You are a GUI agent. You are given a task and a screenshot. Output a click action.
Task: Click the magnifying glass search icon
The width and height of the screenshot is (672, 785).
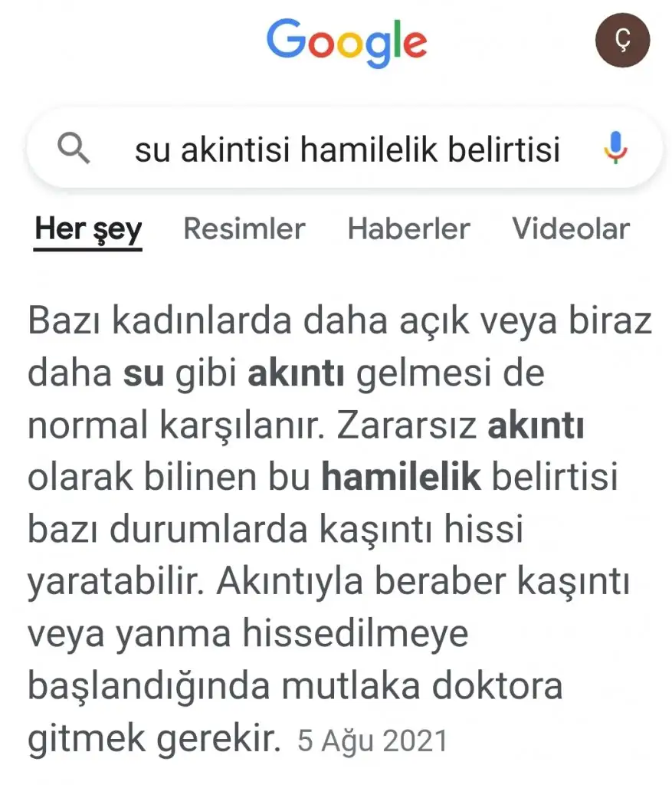point(74,148)
